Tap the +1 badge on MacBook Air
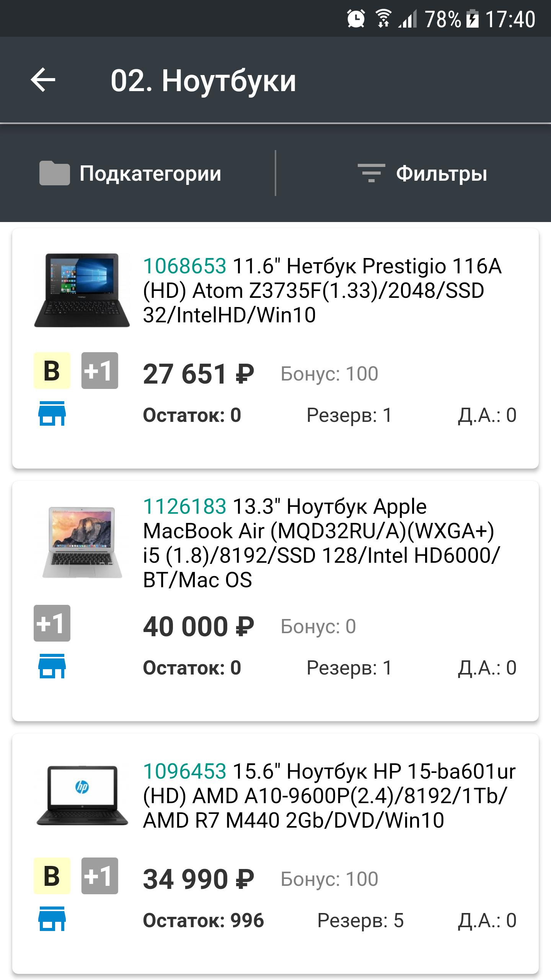The height and width of the screenshot is (980, 551). coord(52,623)
